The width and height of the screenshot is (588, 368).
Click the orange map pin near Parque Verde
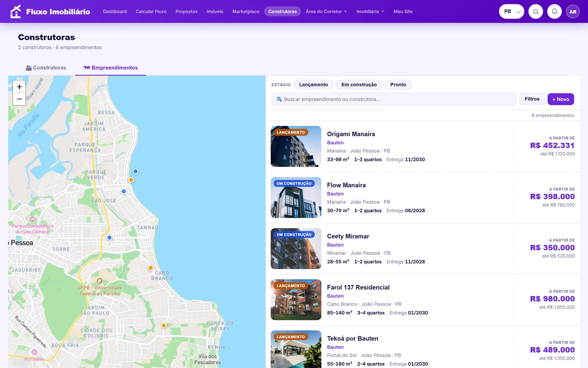pyautogui.click(x=131, y=180)
